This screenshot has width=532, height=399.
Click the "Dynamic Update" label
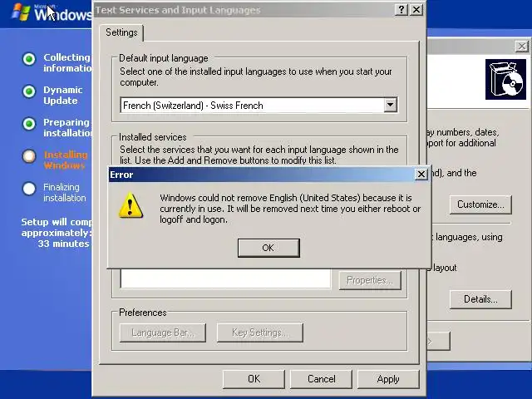(x=63, y=95)
